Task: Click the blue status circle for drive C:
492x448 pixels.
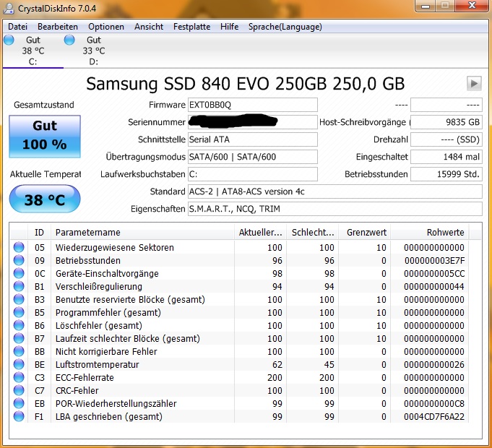Action: click(9, 40)
